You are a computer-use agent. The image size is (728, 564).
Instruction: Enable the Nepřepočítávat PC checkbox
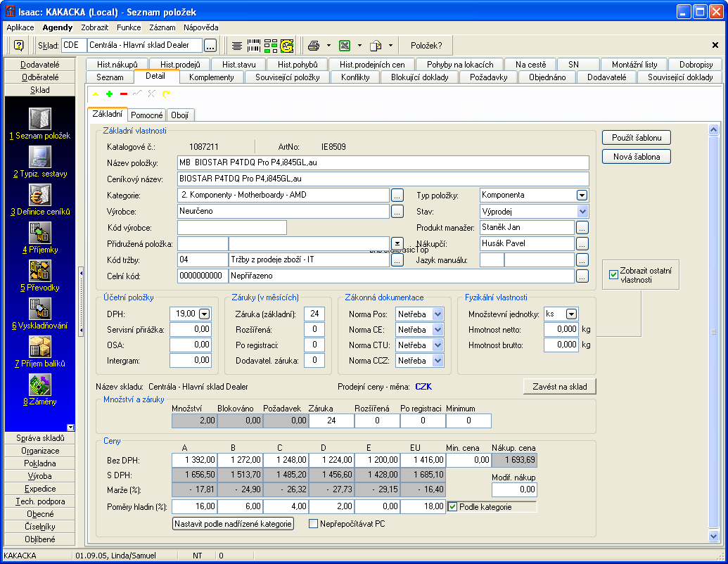(x=314, y=523)
